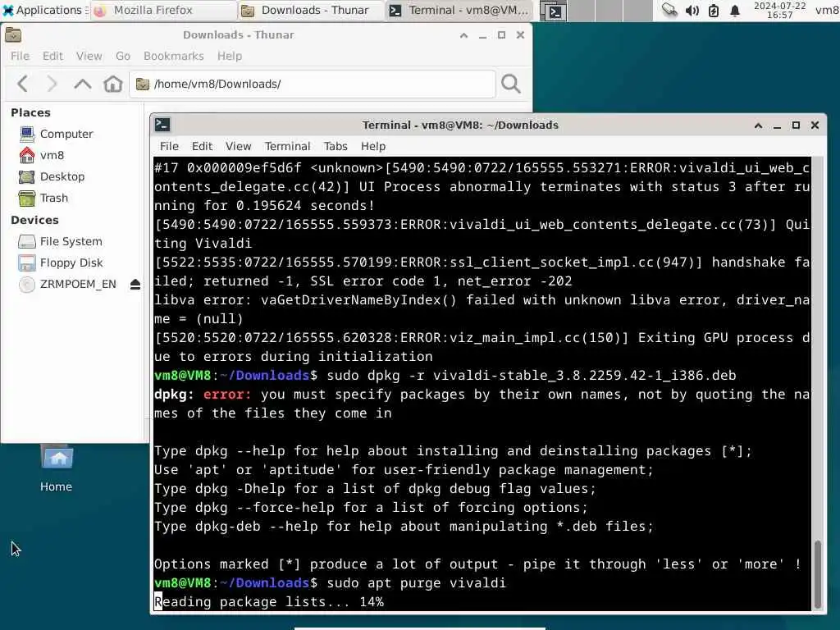This screenshot has height=630, width=840.
Task: Click terminal window icon in title bar
Action: tap(162, 125)
